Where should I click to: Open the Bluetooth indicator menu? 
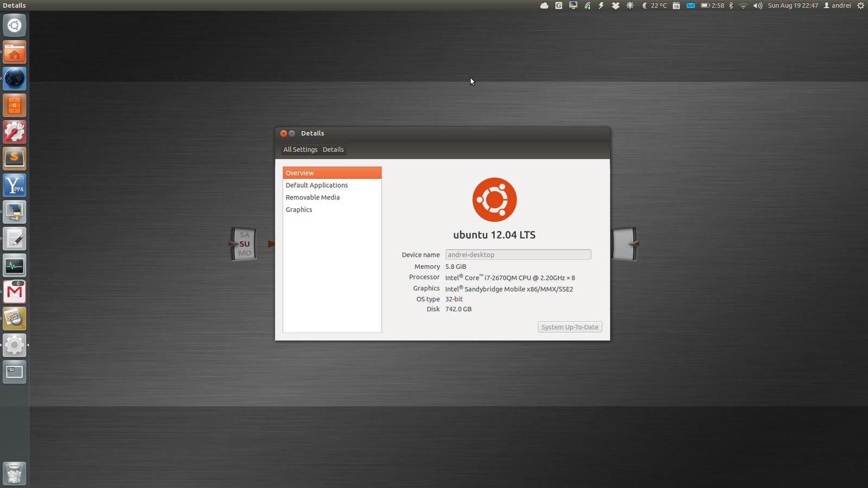(731, 5)
